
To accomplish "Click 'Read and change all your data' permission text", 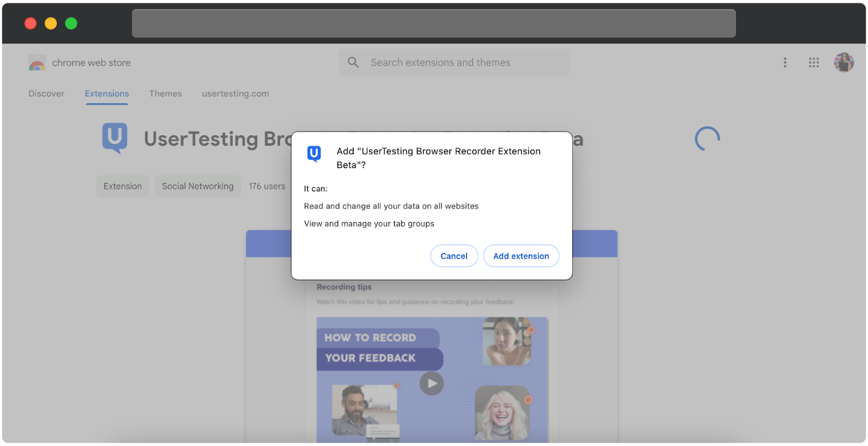I will click(391, 206).
